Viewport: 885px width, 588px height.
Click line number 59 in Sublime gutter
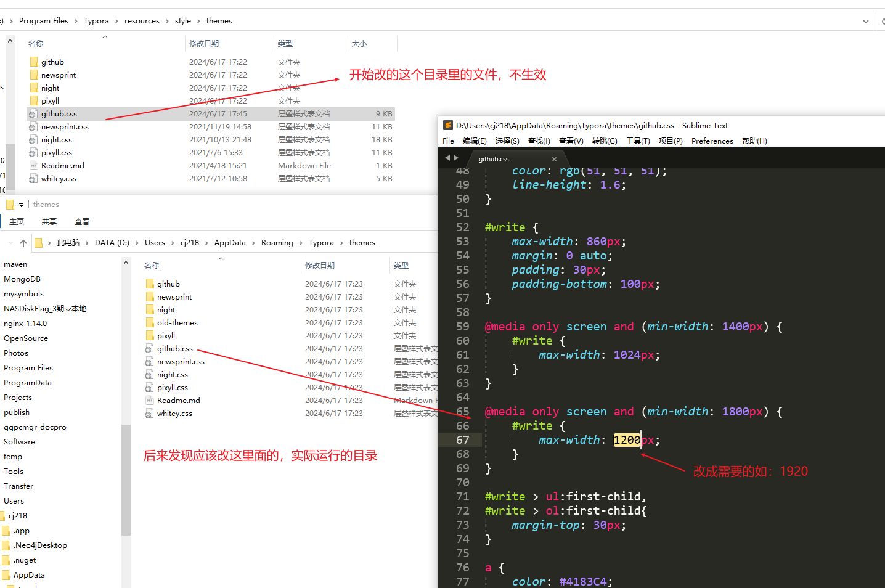tap(463, 327)
